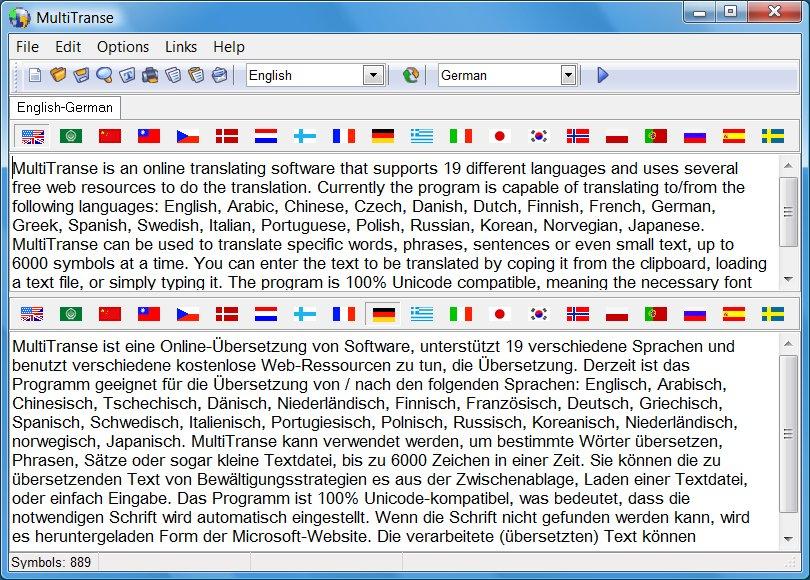The width and height of the screenshot is (810, 580).
Task: Click the swap languages icon between combo boxes
Action: coord(411,75)
